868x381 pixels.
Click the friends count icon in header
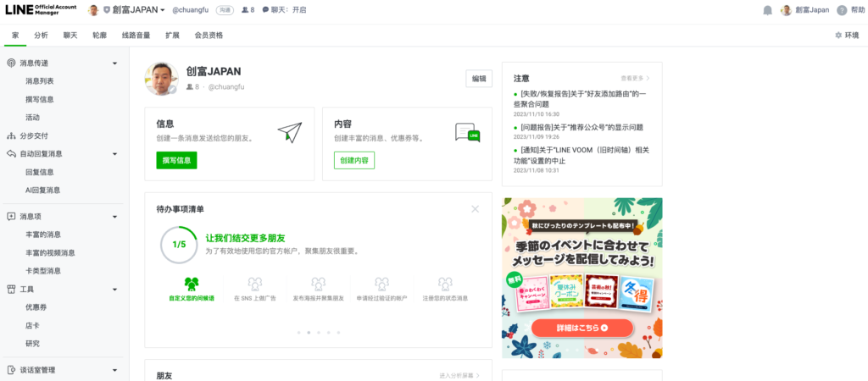(245, 10)
